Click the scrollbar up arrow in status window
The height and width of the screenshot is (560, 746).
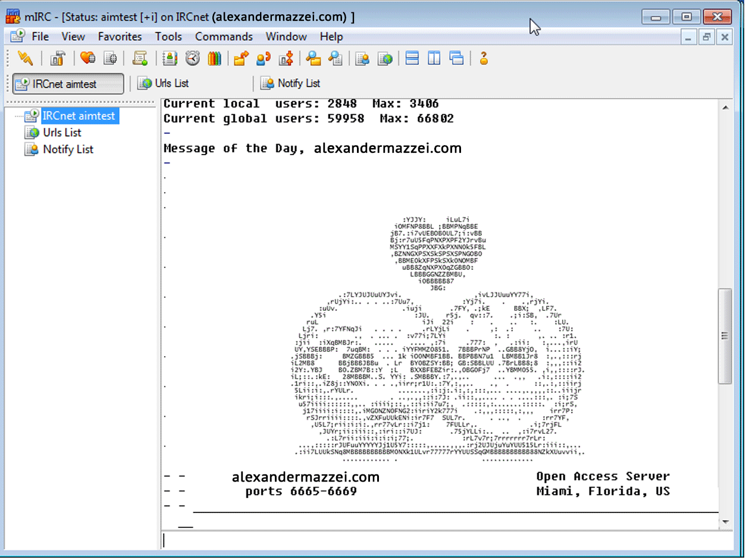[x=725, y=108]
